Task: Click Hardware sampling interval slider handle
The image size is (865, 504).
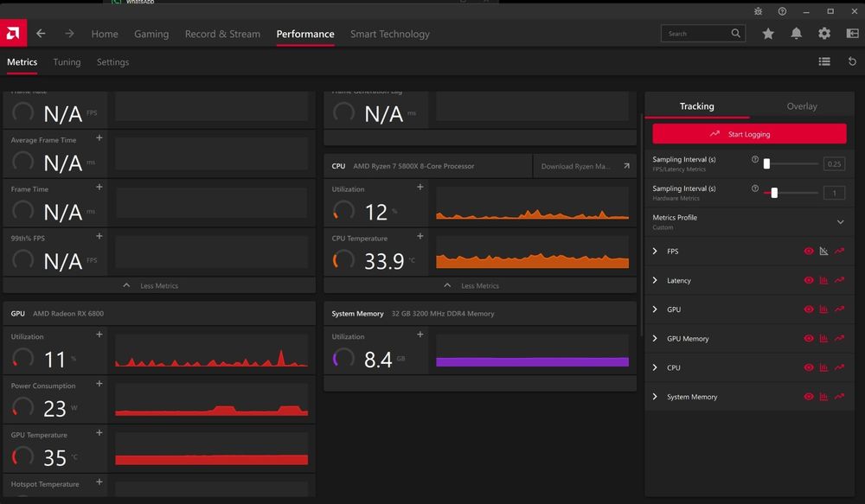Action: [x=774, y=193]
